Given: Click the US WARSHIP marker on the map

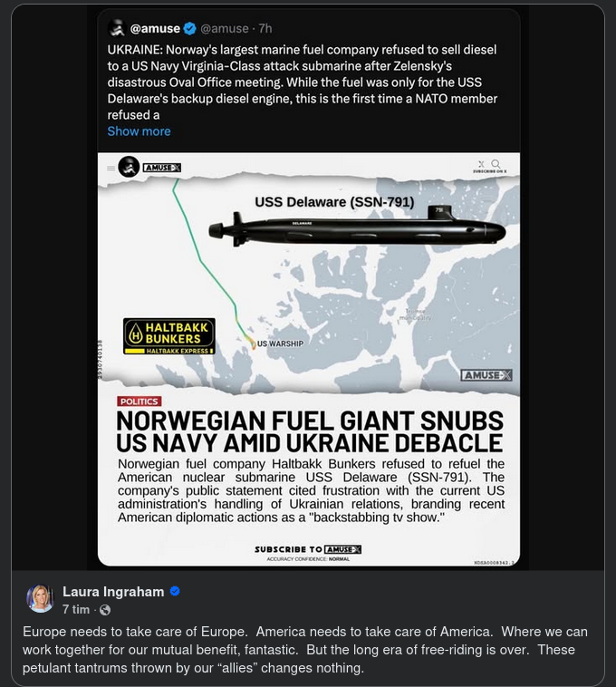Looking at the screenshot, I should (279, 344).
